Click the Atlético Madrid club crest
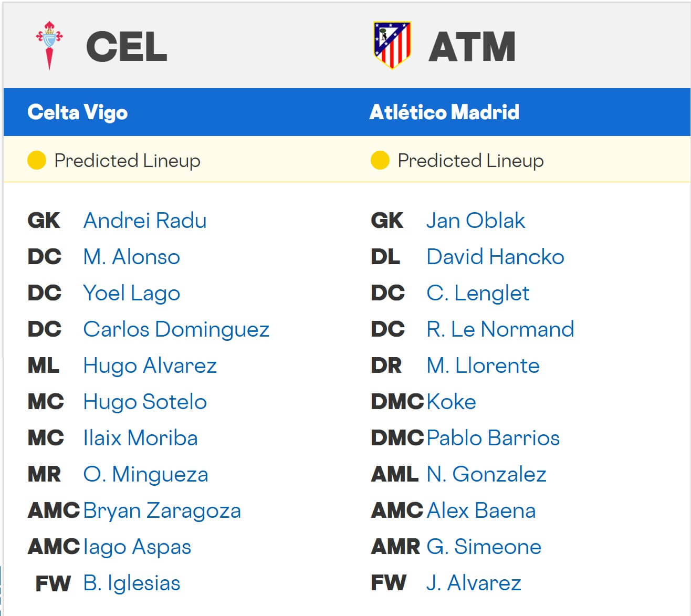The image size is (691, 616). point(392,45)
